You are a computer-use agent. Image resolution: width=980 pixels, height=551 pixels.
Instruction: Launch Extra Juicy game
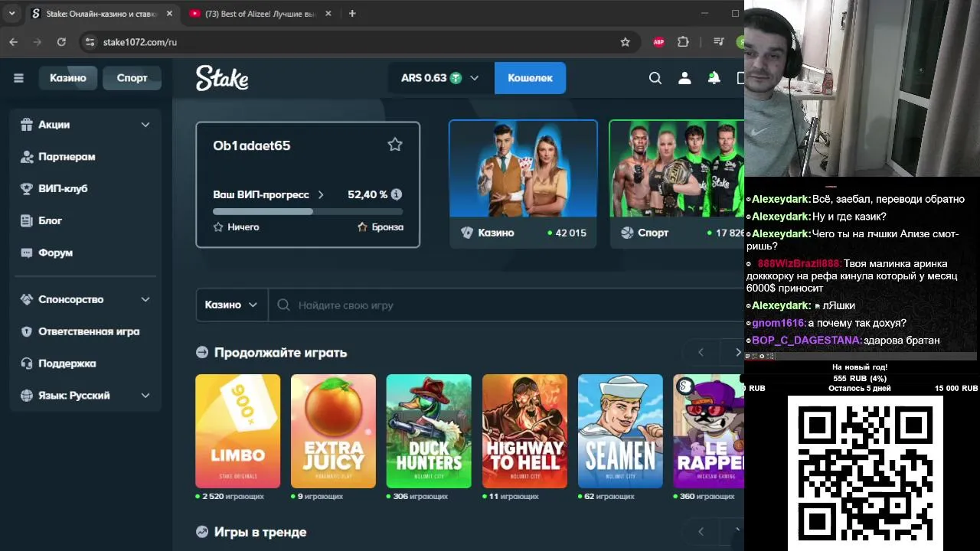tap(333, 431)
